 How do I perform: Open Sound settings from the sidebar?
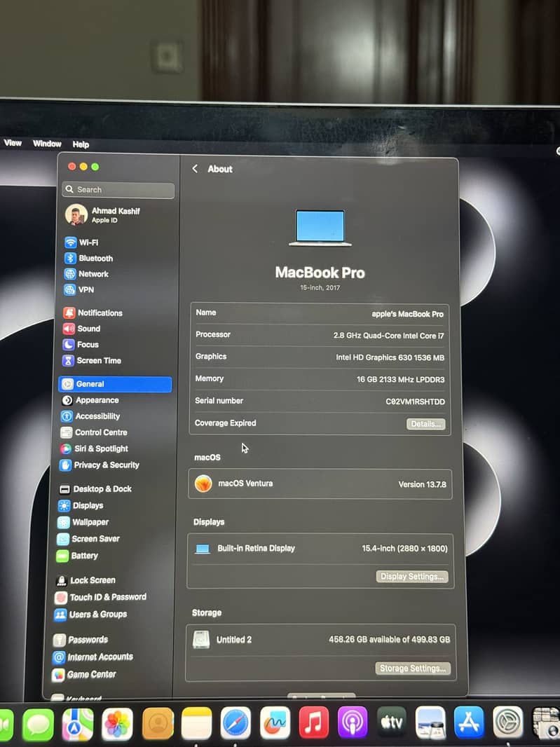click(81, 329)
